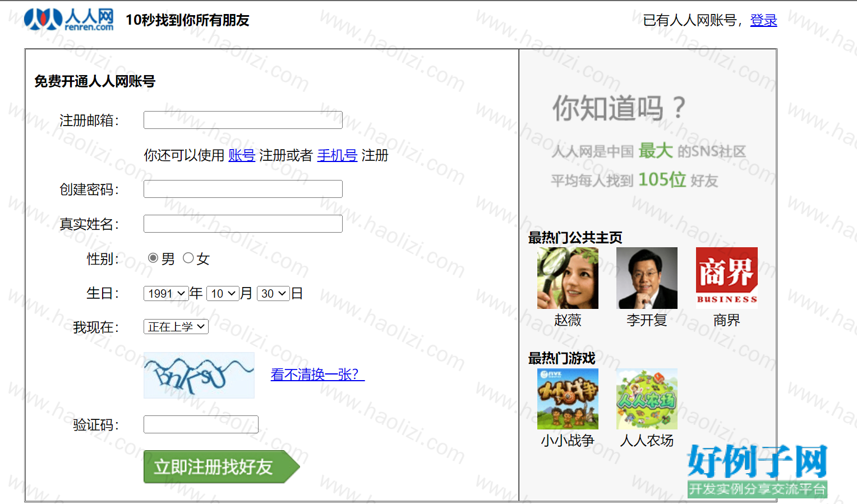Select the 男 gender radio button

point(153,258)
